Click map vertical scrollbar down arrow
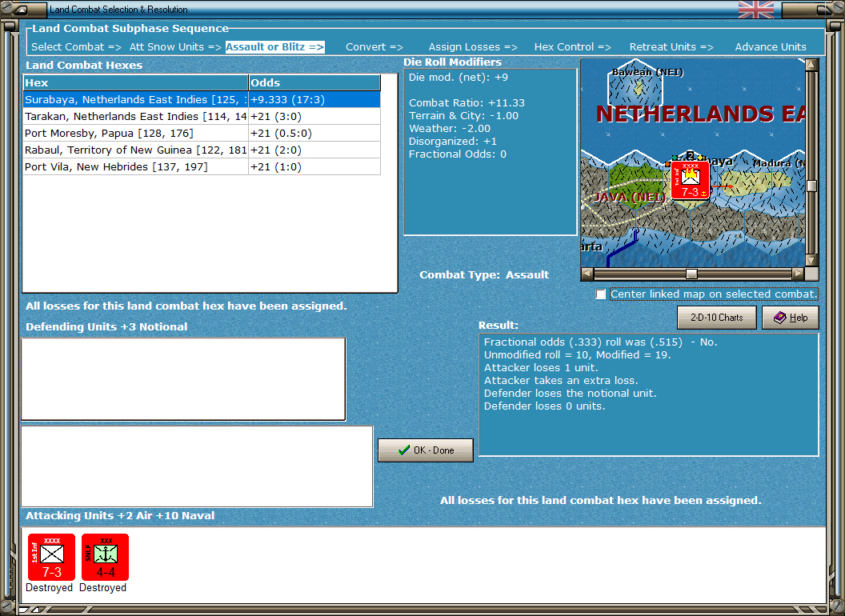This screenshot has height=616, width=845. point(811,260)
